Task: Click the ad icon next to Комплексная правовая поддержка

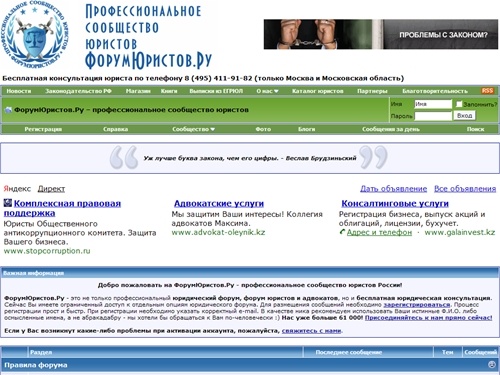Action: coord(8,203)
